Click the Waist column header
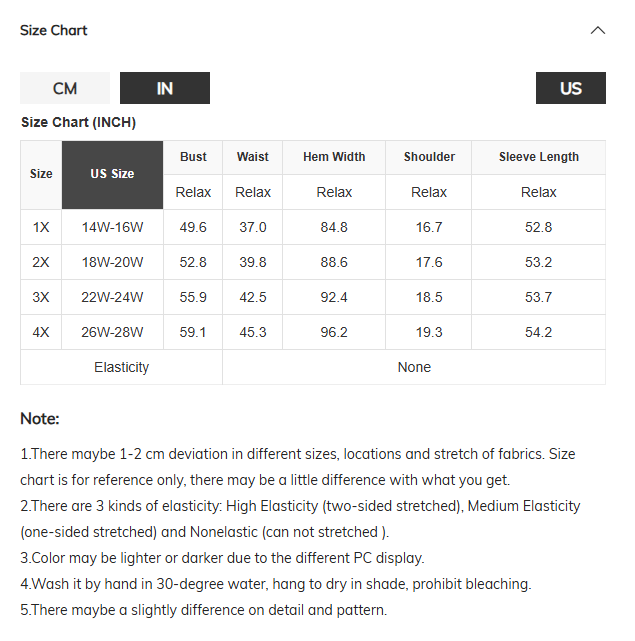The image size is (635, 641). (253, 157)
